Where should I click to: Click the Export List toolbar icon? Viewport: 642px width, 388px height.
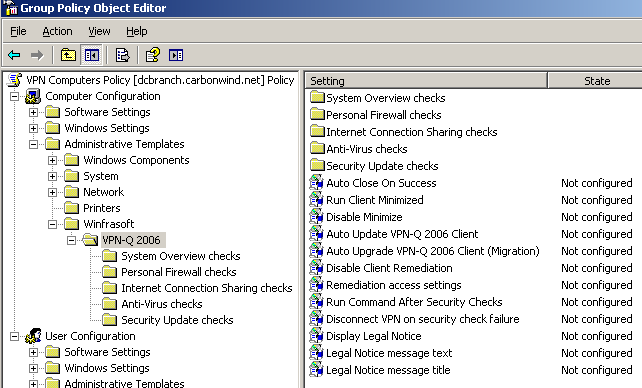(122, 55)
